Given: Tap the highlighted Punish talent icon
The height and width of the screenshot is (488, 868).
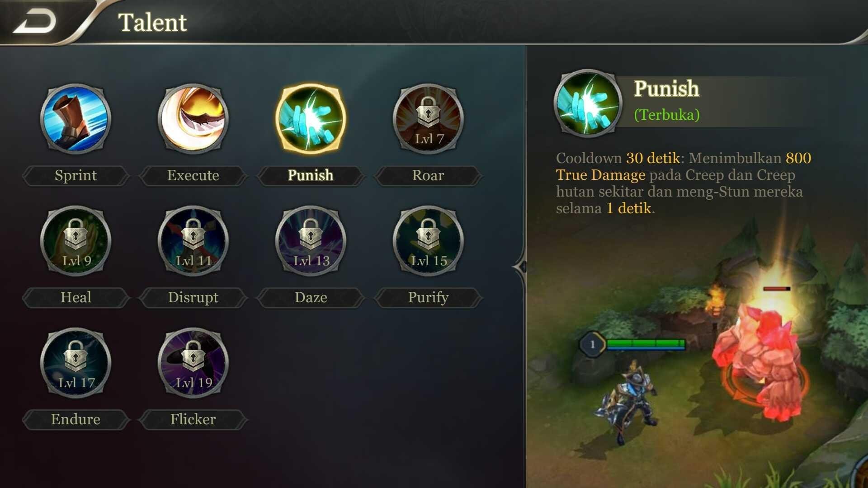Looking at the screenshot, I should coord(311,119).
